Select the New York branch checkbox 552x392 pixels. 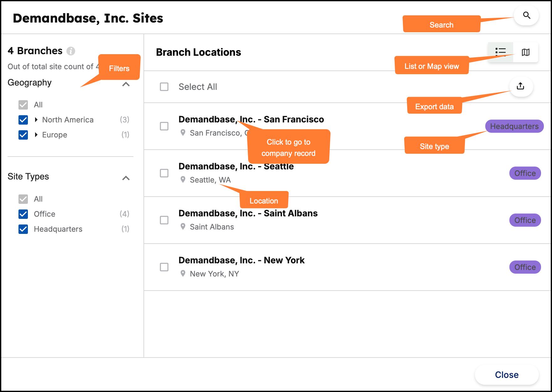(164, 267)
